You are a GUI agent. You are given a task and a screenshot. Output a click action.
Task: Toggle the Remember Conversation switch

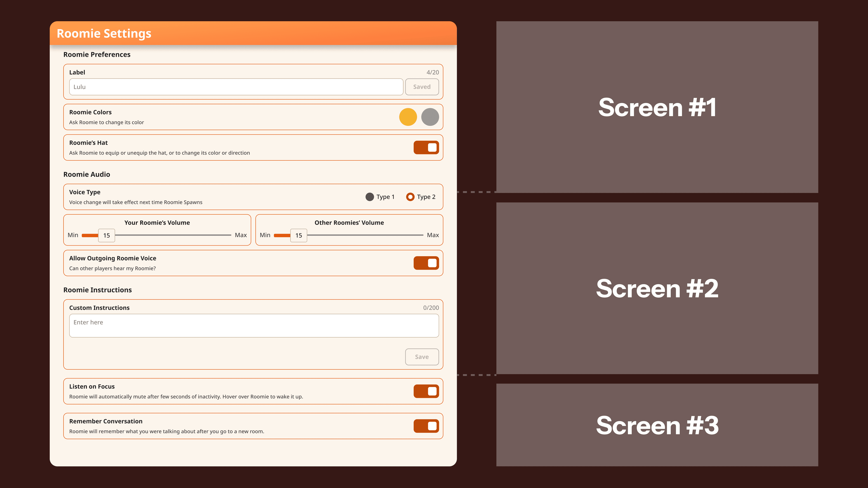coord(426,426)
